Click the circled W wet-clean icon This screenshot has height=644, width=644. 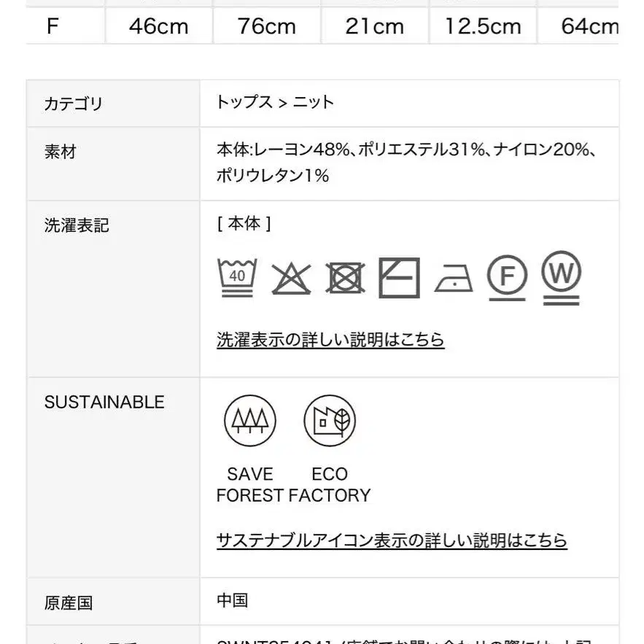(x=561, y=278)
